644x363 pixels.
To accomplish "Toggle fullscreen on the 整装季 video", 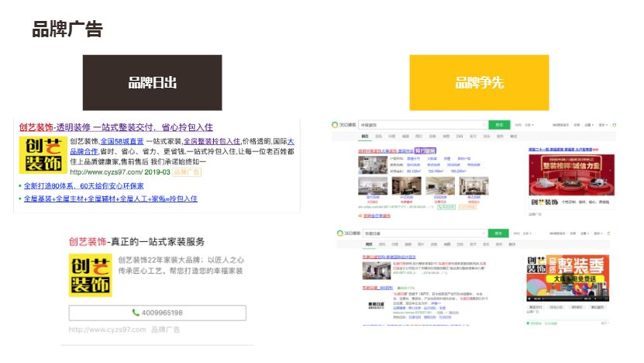I will click(x=605, y=299).
